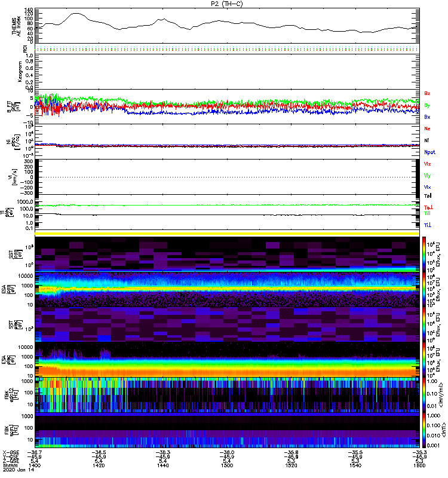The height and width of the screenshot is (478, 448).
Task: Click the color scale beside "<|nT|>"
Action: (424, 430)
